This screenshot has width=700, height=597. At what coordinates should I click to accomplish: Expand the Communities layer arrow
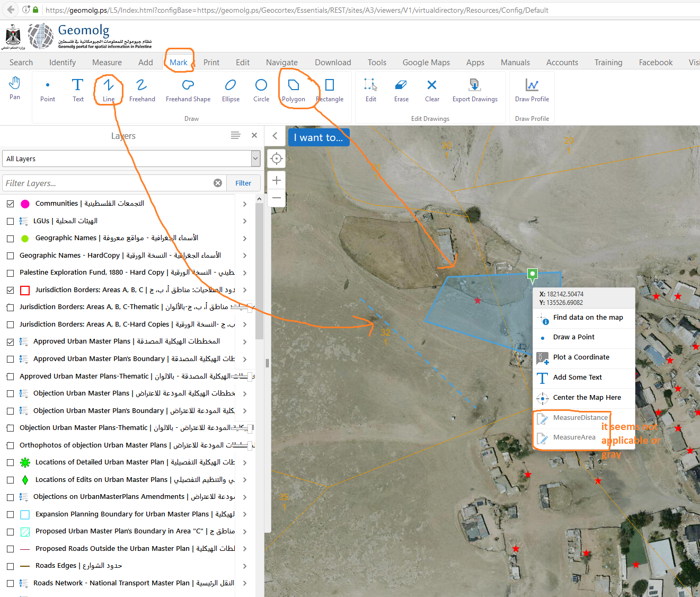[x=244, y=204]
